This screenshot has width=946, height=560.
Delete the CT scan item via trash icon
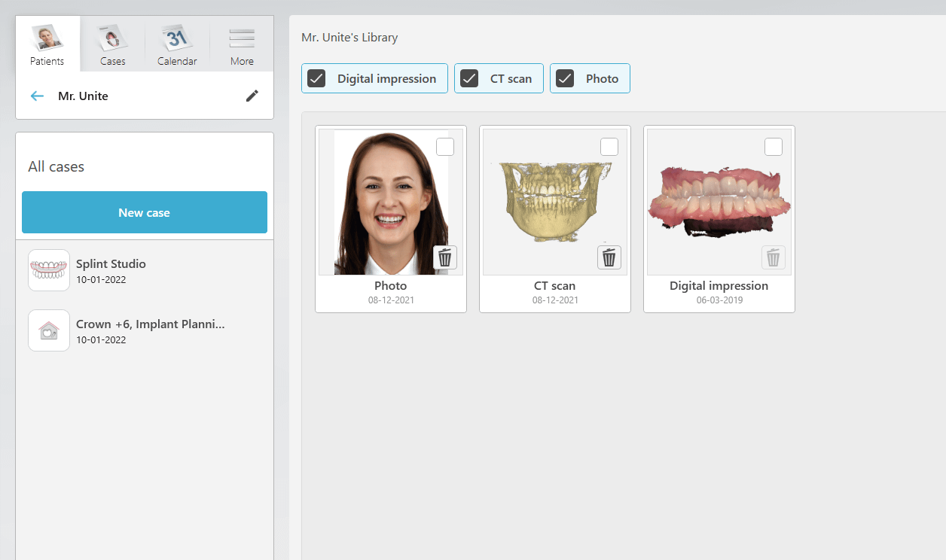609,257
